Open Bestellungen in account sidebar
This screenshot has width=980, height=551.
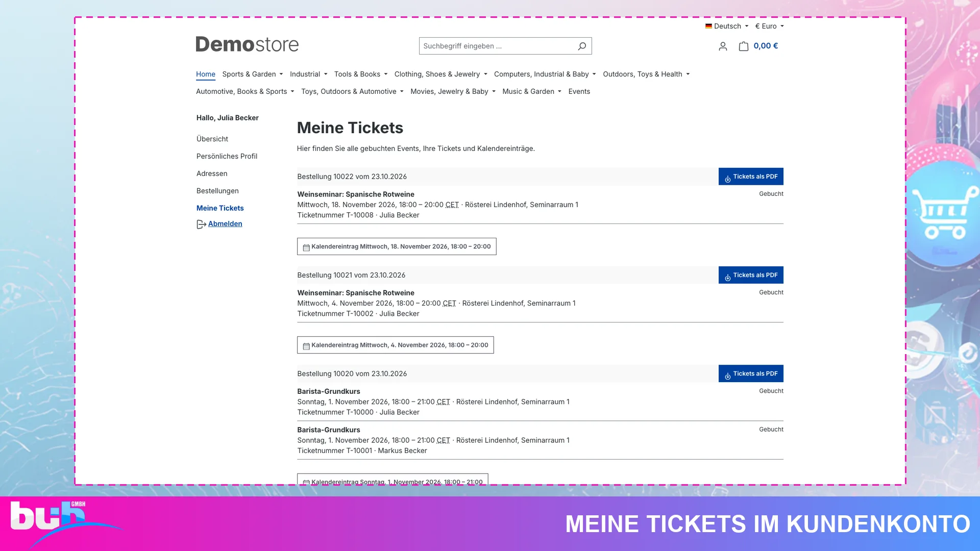tap(217, 191)
